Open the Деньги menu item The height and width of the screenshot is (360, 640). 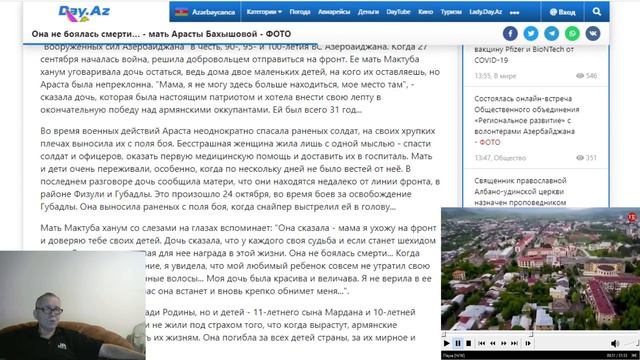tap(368, 12)
